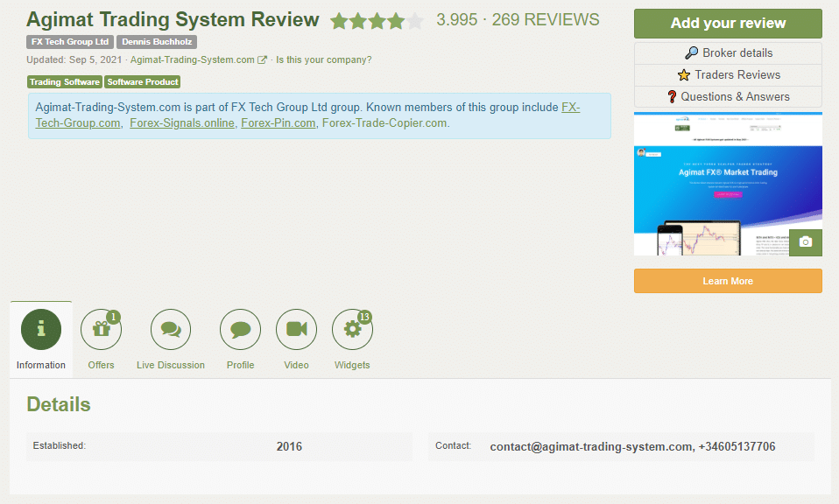Screen dimensions: 839x504
Task: Click the external link icon beside Agimat-Trading-System.com
Action: pos(262,60)
